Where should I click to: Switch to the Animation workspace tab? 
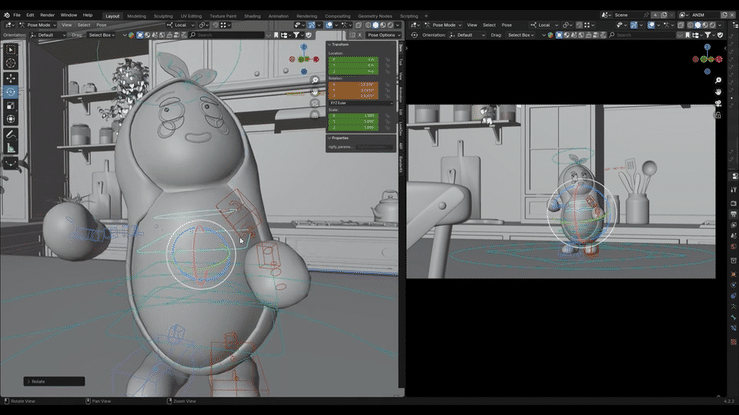pyautogui.click(x=278, y=16)
